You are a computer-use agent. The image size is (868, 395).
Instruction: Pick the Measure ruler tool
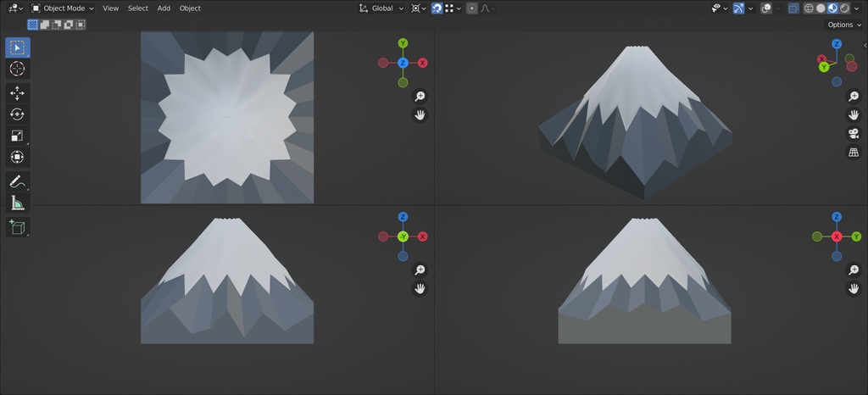[x=18, y=203]
